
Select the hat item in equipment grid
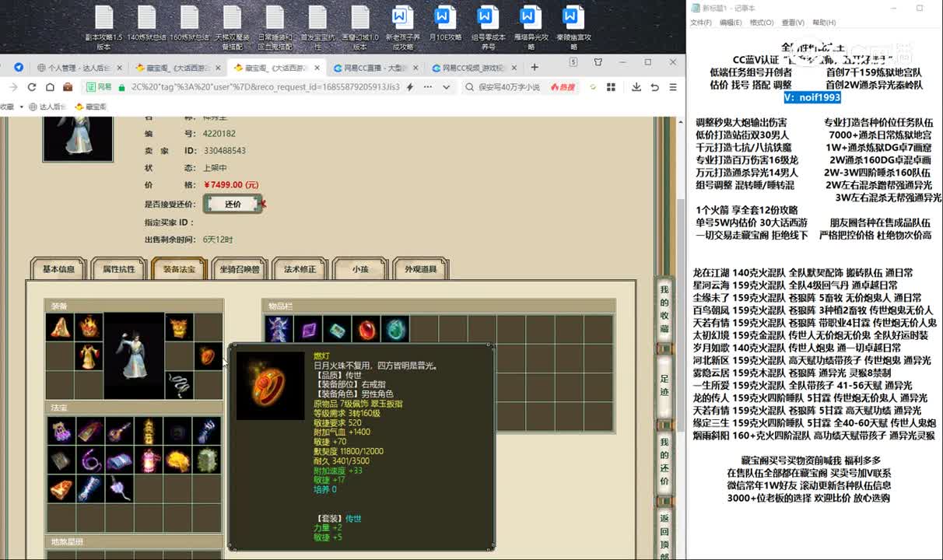tap(60, 327)
